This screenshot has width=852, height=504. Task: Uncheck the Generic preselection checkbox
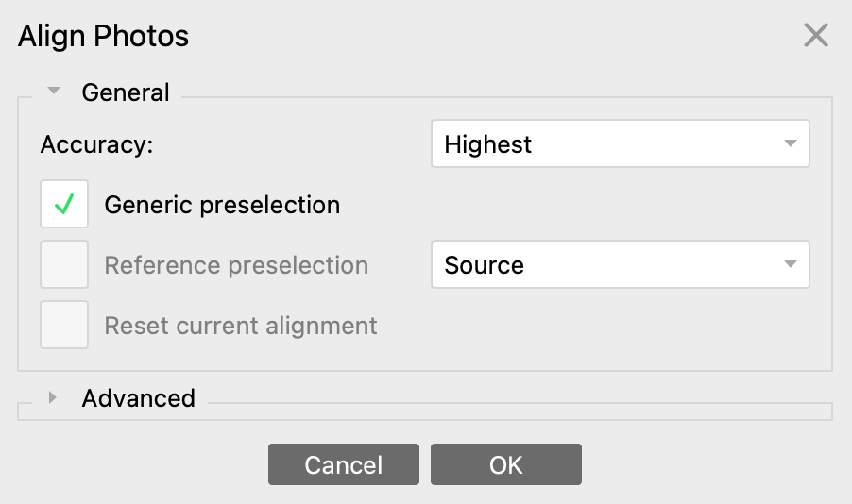(x=64, y=205)
